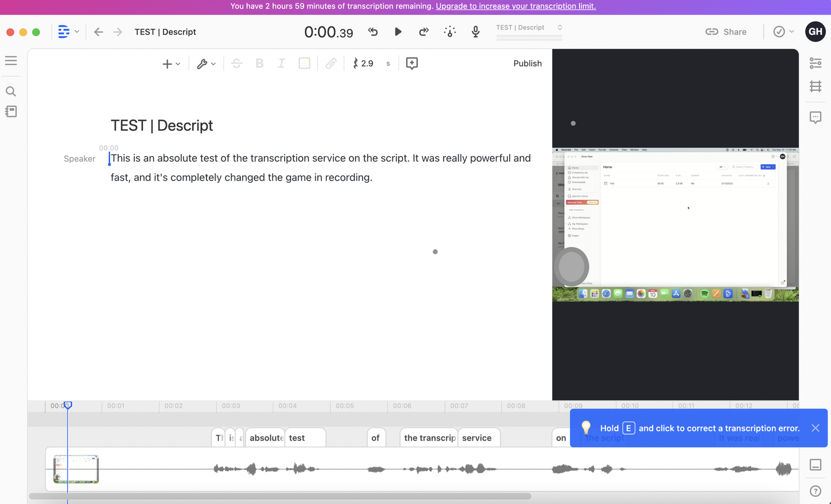
Task: Select the video clip thumbnail in timeline
Action: coord(76,469)
